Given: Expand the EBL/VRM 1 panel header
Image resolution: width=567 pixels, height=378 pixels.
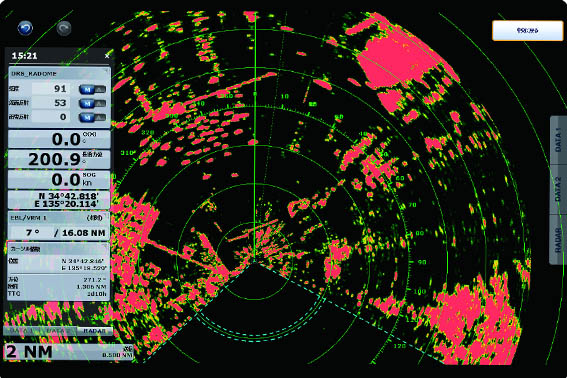Looking at the screenshot, I should tap(59, 218).
